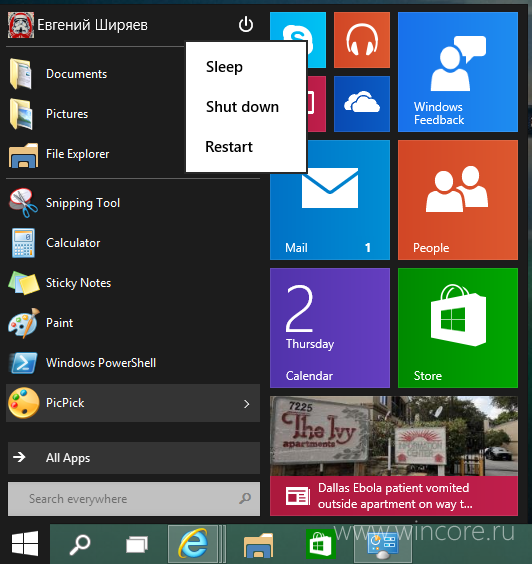This screenshot has width=532, height=564.
Task: Open the Skype tile
Action: (x=298, y=27)
